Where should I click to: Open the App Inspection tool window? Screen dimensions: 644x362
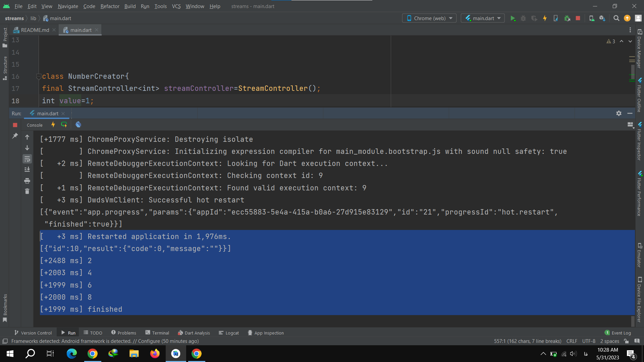coord(266,333)
